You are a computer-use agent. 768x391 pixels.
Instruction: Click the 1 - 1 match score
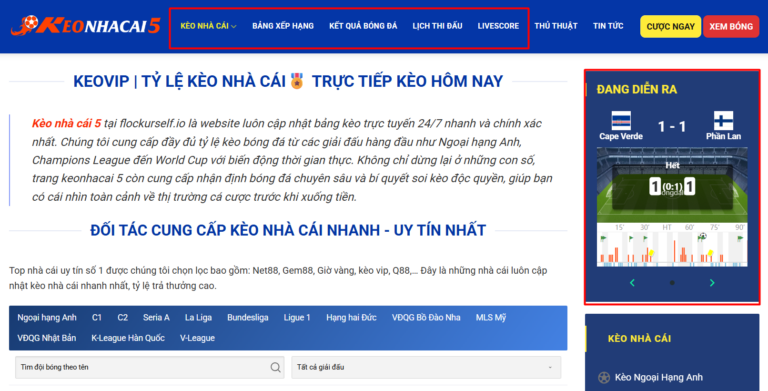[672, 127]
